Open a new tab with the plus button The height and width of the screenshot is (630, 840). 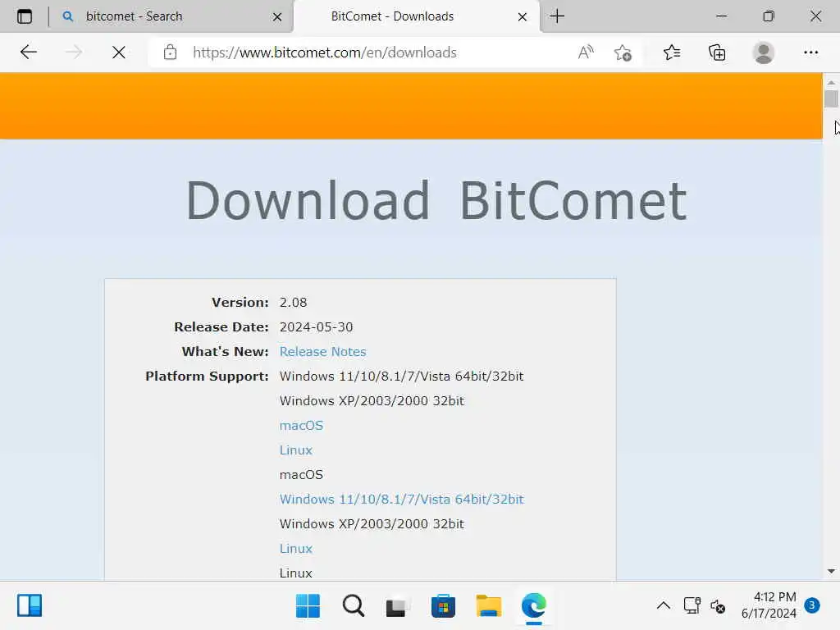point(557,16)
